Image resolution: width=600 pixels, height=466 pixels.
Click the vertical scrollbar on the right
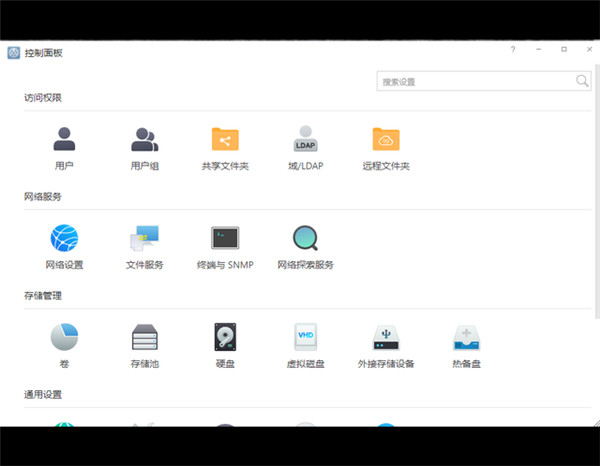596,200
